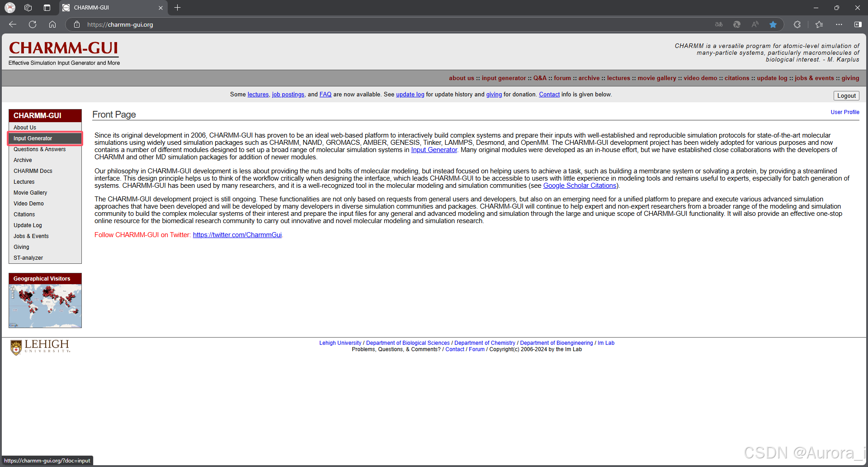Close the CHARMM-GUI tab
868x467 pixels.
pos(160,8)
